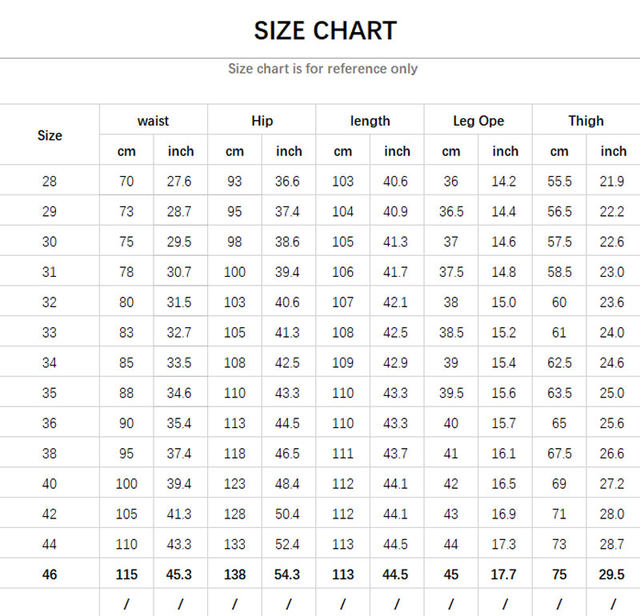Click leg opening cm value 39.5
The width and height of the screenshot is (640, 616).
451,393
